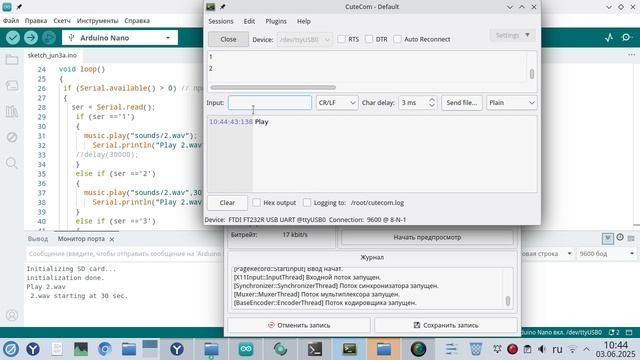Viewport: 640px width, 360px height.
Task: Open the Arduino Nano board selector dropdown
Action: pyautogui.click(x=120, y=38)
